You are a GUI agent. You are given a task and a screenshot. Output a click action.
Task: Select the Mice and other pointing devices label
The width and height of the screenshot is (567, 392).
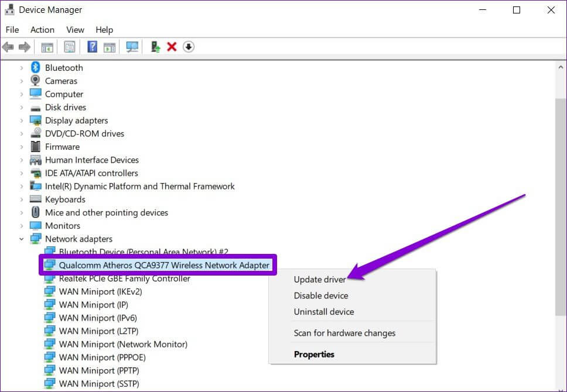pos(107,212)
